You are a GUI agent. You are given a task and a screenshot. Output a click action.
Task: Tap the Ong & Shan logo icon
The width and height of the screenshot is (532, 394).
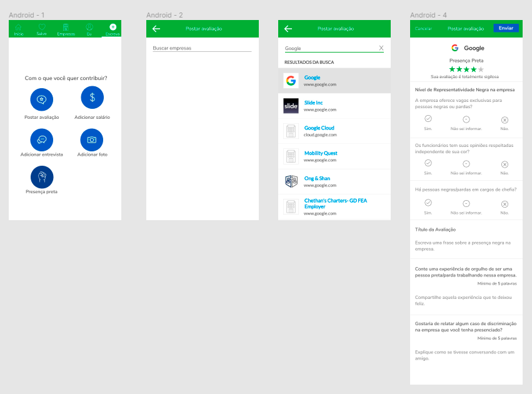[291, 181]
